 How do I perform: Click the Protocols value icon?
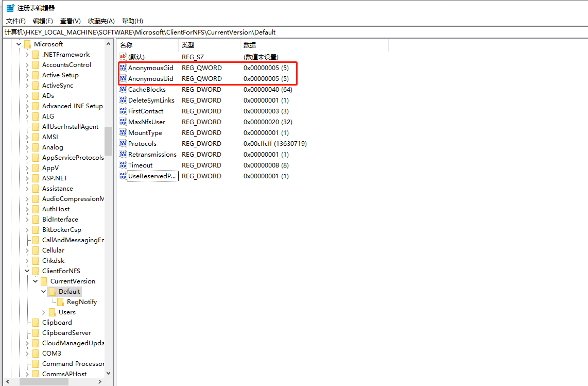123,143
